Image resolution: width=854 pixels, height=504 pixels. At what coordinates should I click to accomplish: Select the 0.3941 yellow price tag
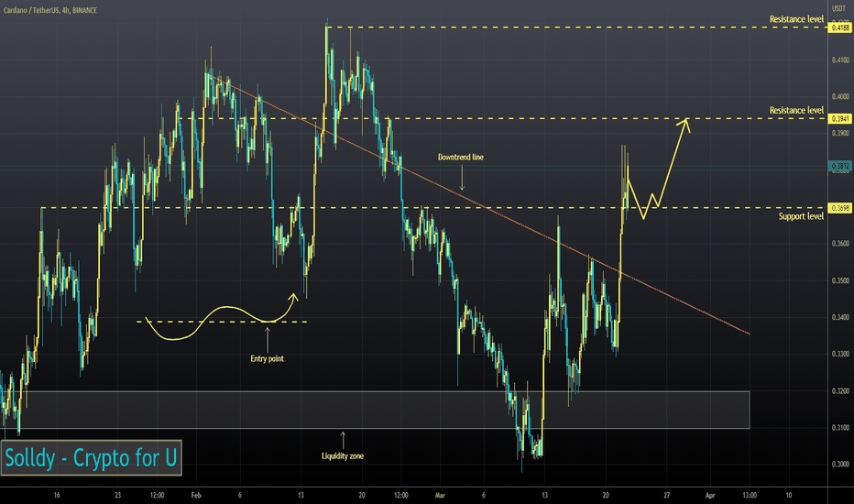point(840,119)
